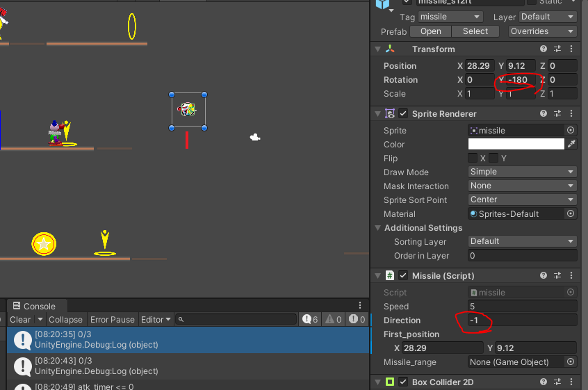
Task: Click Order in Layer field
Action: pyautogui.click(x=523, y=255)
